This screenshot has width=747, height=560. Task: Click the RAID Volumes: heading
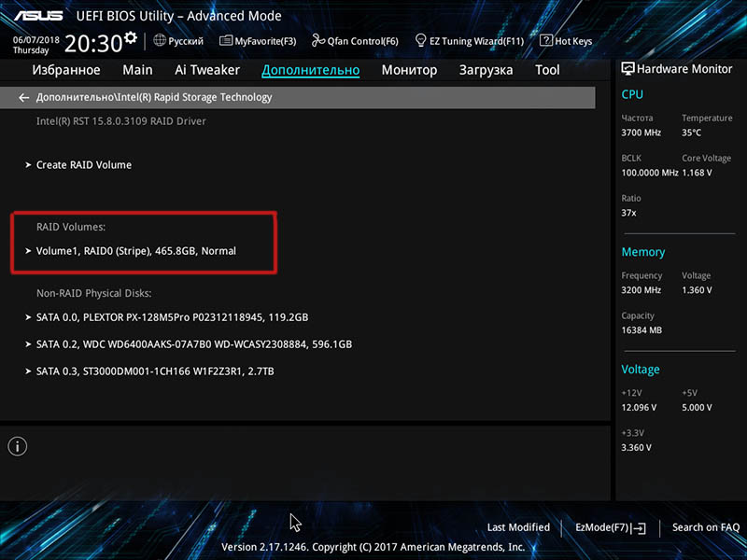(x=71, y=227)
